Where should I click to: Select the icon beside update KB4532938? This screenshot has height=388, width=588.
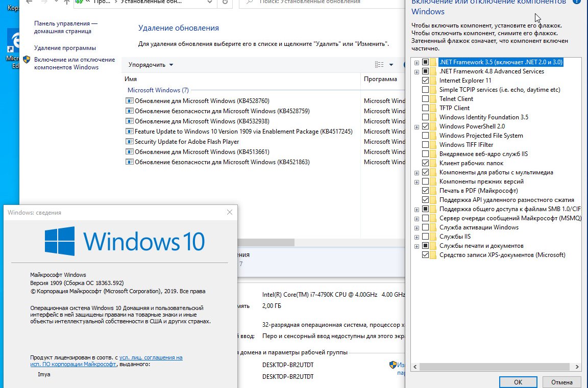point(129,121)
